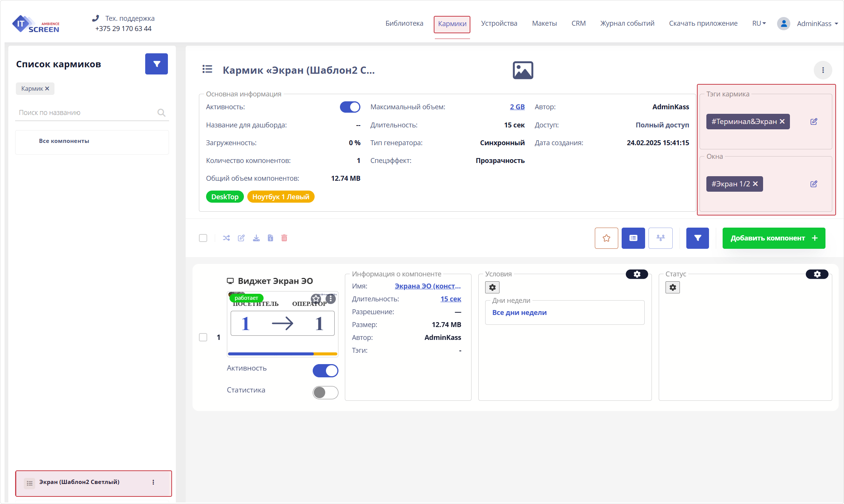Click the favorites star filter button
This screenshot has height=504, width=844.
[x=606, y=238]
